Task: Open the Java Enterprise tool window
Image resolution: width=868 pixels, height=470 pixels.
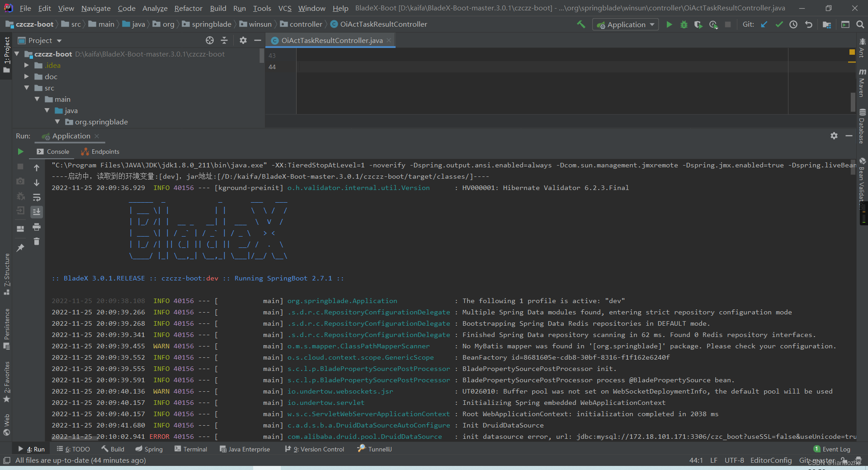Action: [x=245, y=449]
